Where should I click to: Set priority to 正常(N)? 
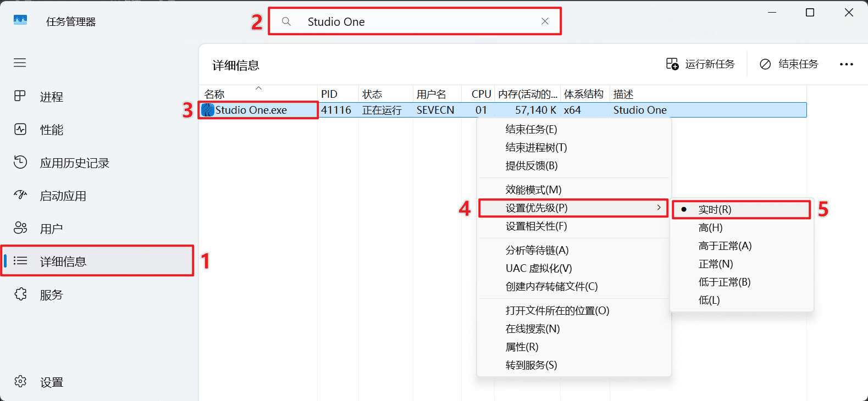tap(742, 264)
